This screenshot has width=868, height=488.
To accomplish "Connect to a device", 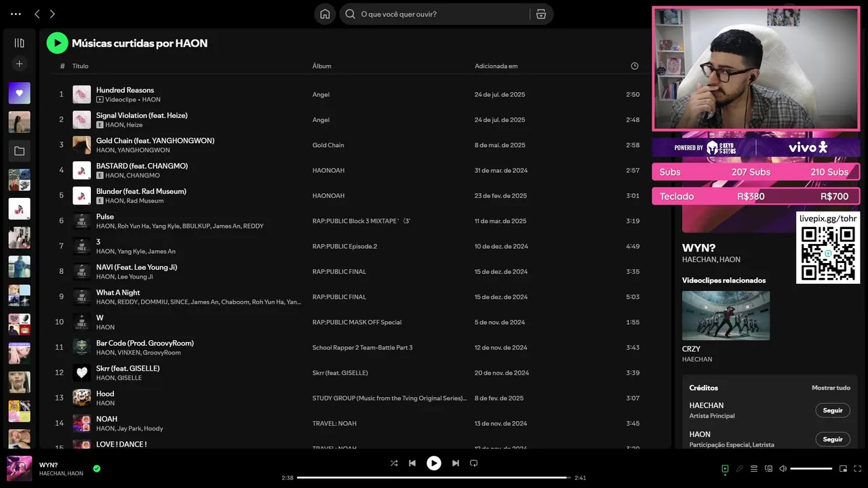I will 768,468.
